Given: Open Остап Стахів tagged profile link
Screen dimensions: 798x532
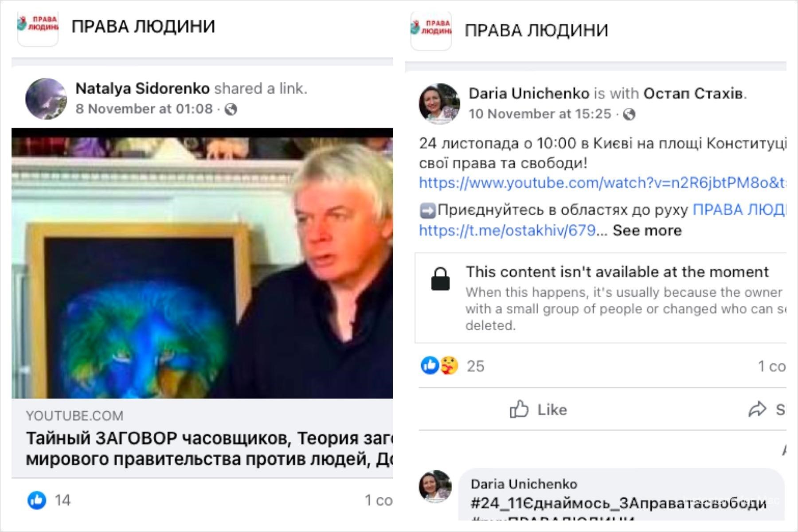Looking at the screenshot, I should tap(693, 94).
